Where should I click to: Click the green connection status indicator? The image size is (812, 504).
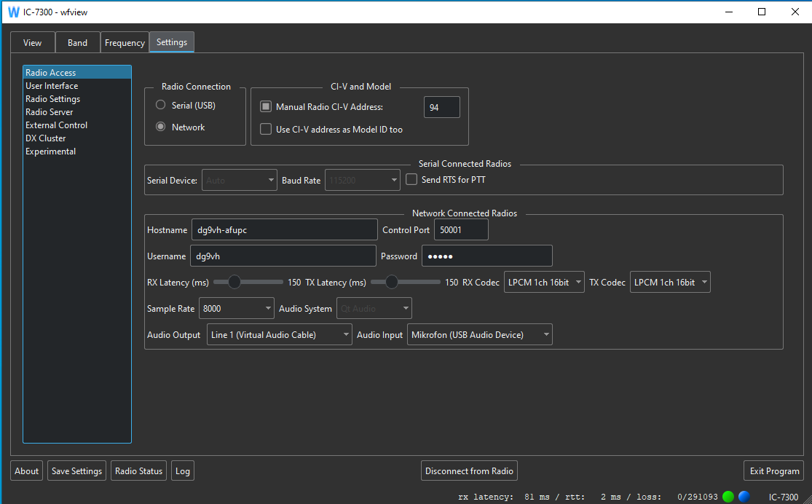728,497
